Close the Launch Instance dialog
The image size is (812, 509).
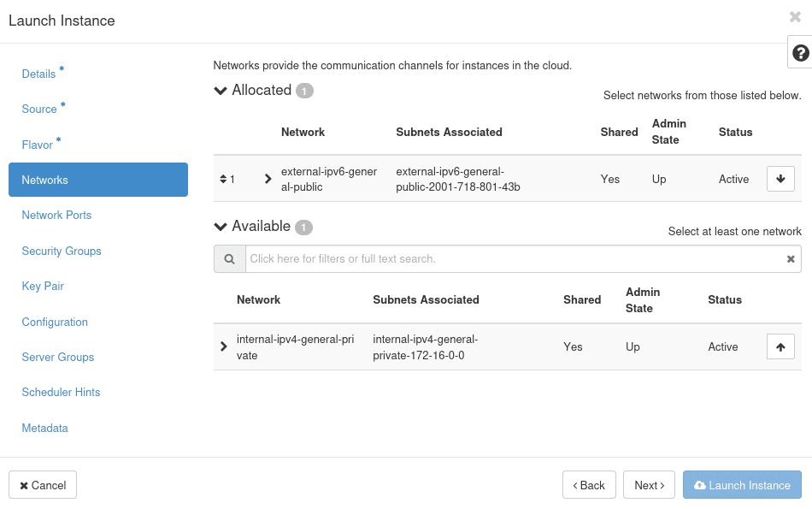pyautogui.click(x=795, y=17)
